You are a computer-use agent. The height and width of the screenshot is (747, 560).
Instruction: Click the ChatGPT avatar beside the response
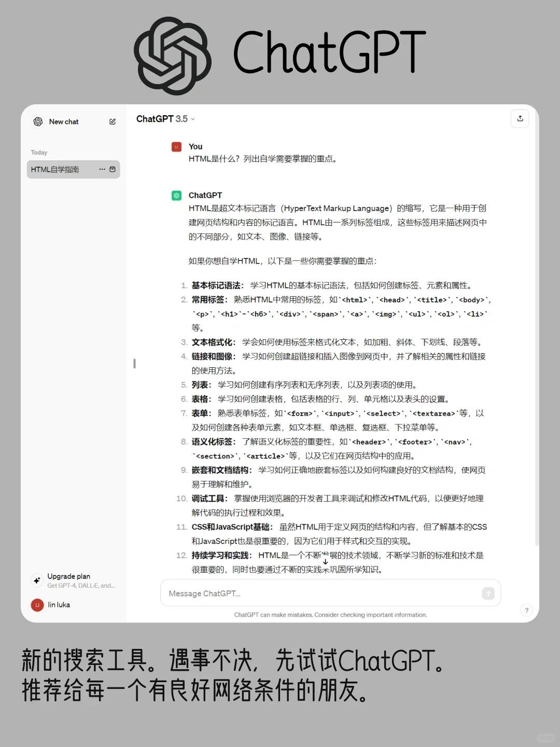tap(176, 195)
